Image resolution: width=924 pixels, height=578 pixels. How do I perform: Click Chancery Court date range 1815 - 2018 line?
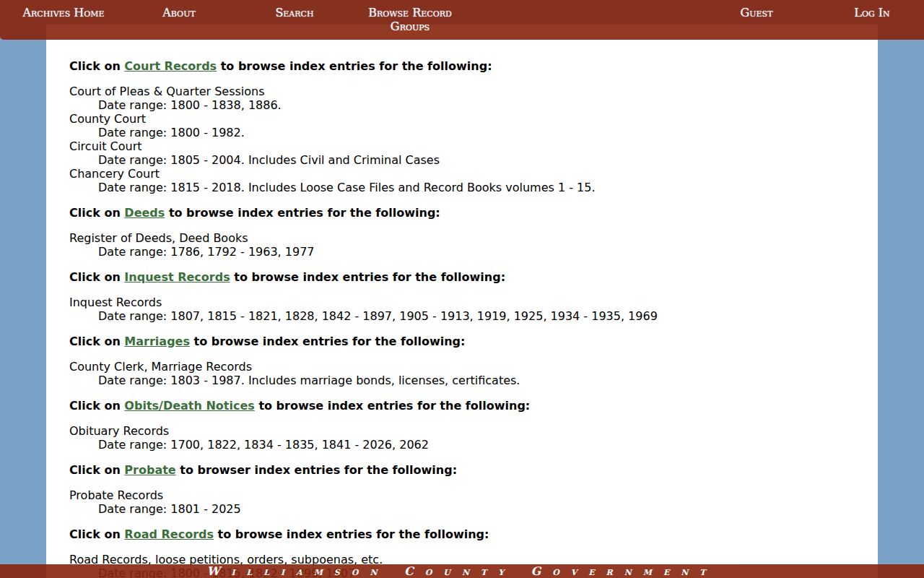tap(346, 187)
